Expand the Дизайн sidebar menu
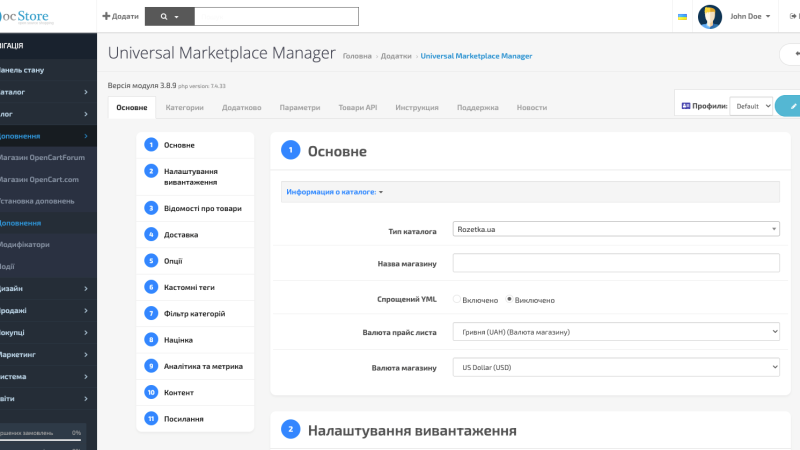Image resolution: width=800 pixels, height=450 pixels. point(48,288)
